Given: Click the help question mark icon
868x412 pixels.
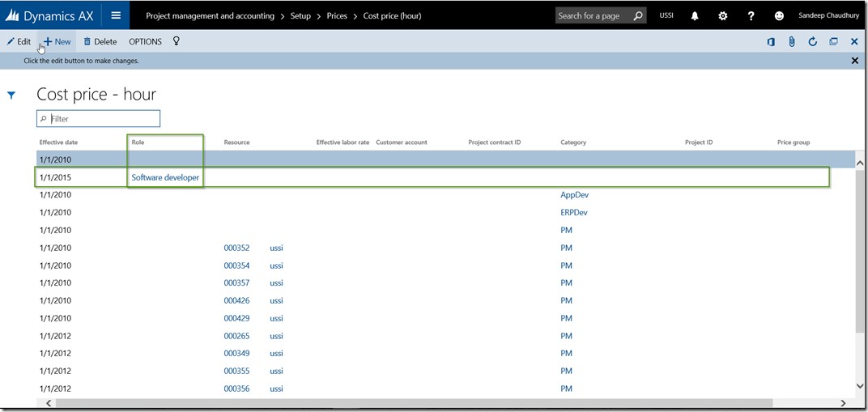Looking at the screenshot, I should point(751,15).
